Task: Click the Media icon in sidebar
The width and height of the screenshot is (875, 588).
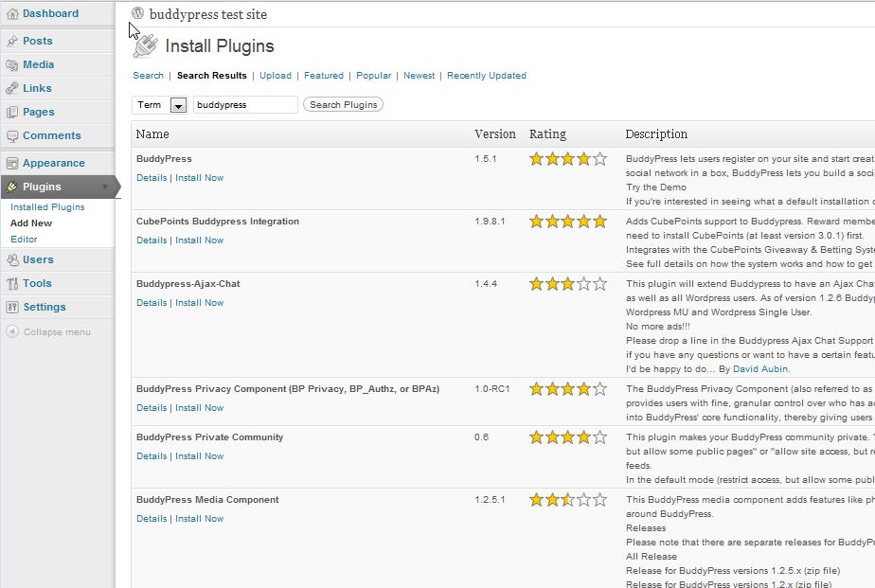Action: 12,64
